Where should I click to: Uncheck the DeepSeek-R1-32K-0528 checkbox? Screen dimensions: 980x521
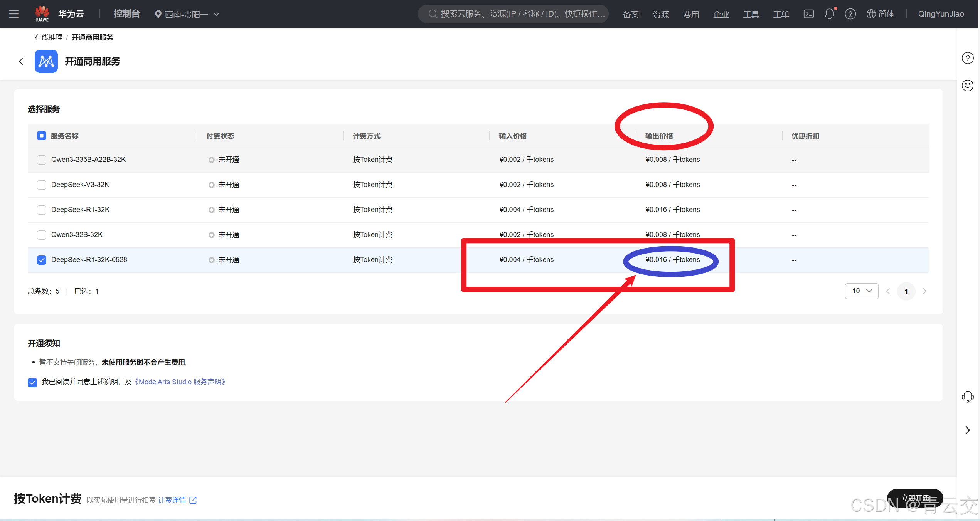click(42, 260)
